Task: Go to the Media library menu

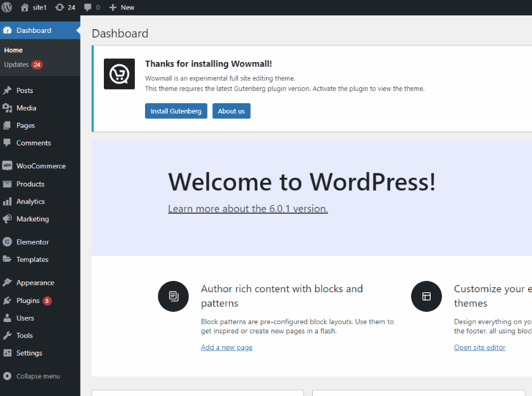Action: 27,108
